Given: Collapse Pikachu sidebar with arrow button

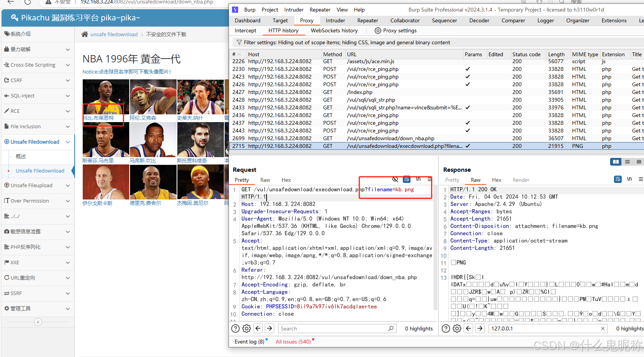Looking at the screenshot, I should tap(38, 322).
